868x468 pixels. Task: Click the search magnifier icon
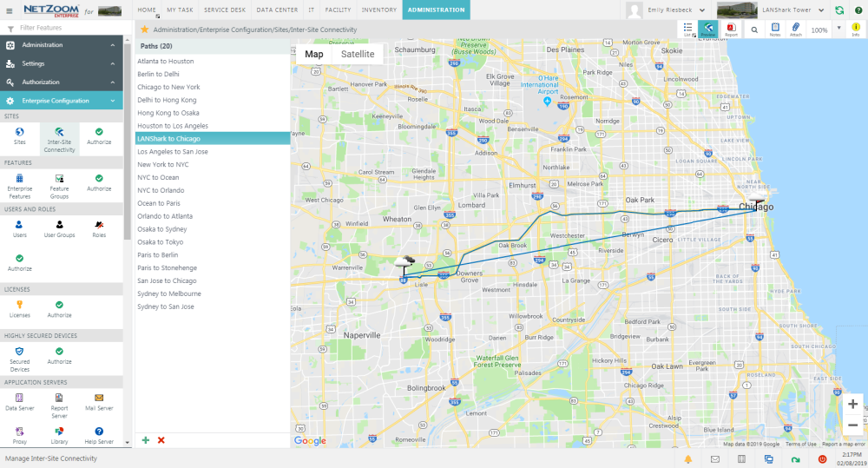coord(754,30)
